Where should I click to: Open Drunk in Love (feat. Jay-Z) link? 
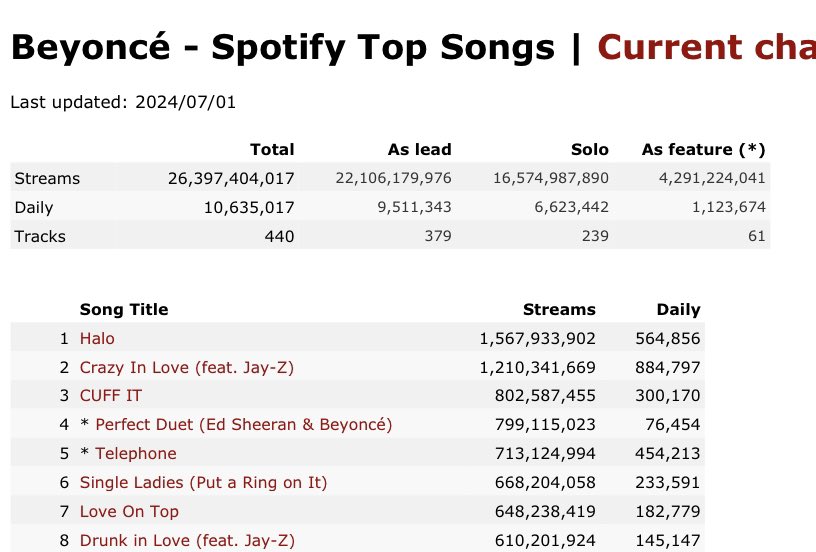pos(187,541)
